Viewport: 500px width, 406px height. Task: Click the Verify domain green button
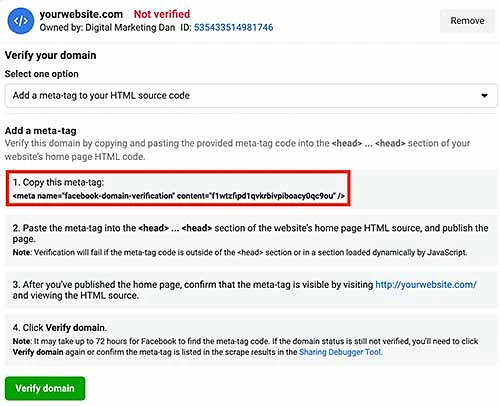point(45,388)
